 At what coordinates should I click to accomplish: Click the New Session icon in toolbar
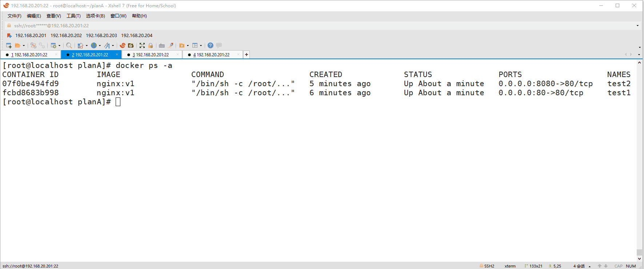coord(9,45)
